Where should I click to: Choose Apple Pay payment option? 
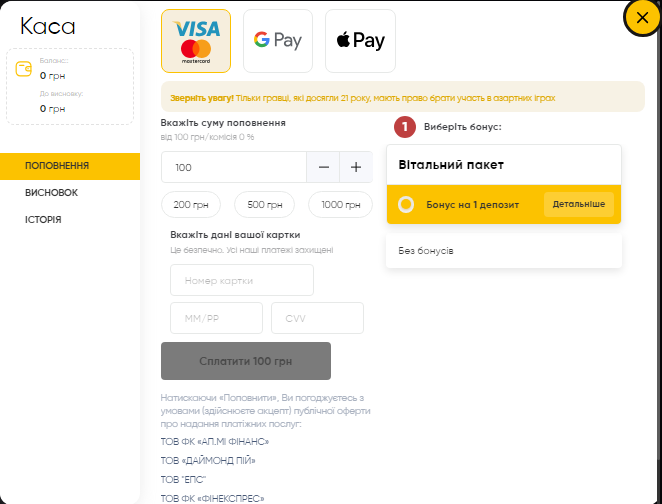click(360, 41)
